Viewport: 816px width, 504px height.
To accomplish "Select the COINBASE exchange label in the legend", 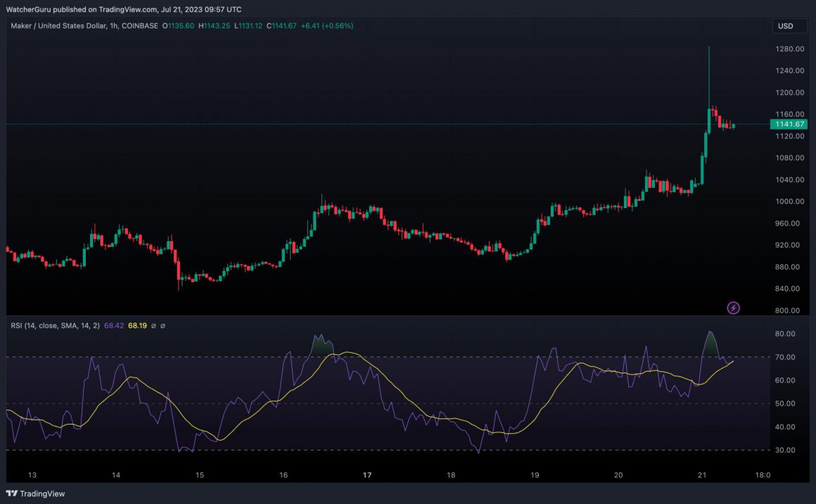I will [139, 25].
